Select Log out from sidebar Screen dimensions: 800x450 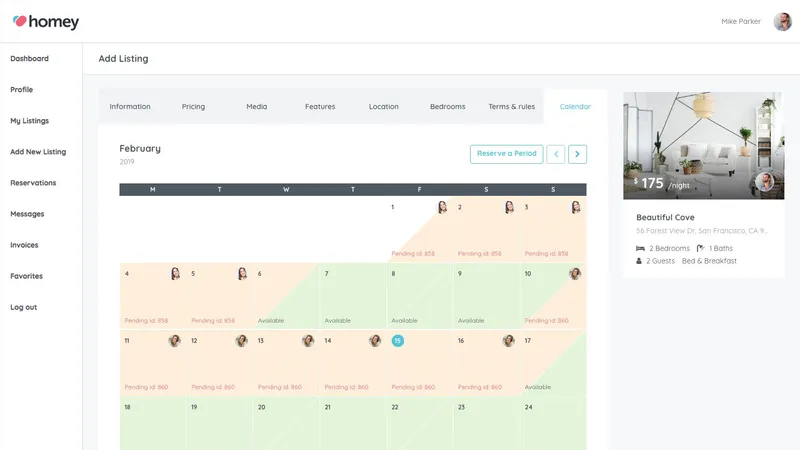point(23,307)
